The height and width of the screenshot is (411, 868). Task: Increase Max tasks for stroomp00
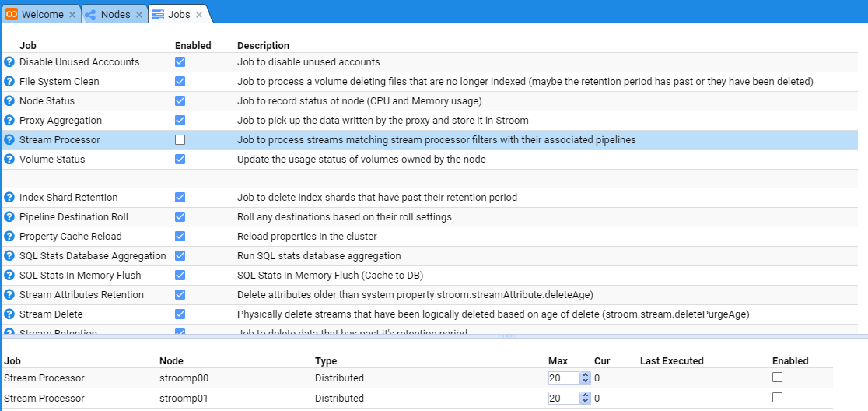point(585,375)
